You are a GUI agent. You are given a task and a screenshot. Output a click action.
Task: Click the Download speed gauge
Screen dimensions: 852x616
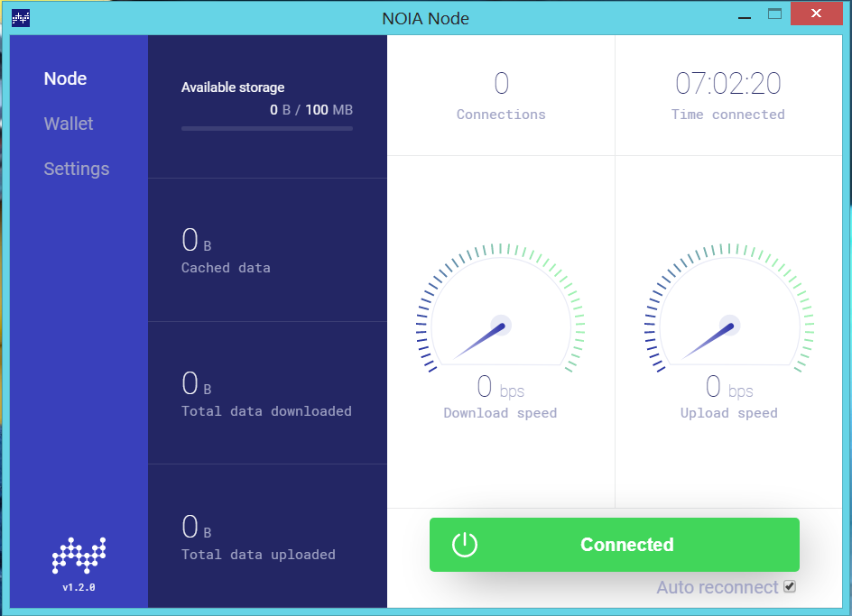pos(500,308)
